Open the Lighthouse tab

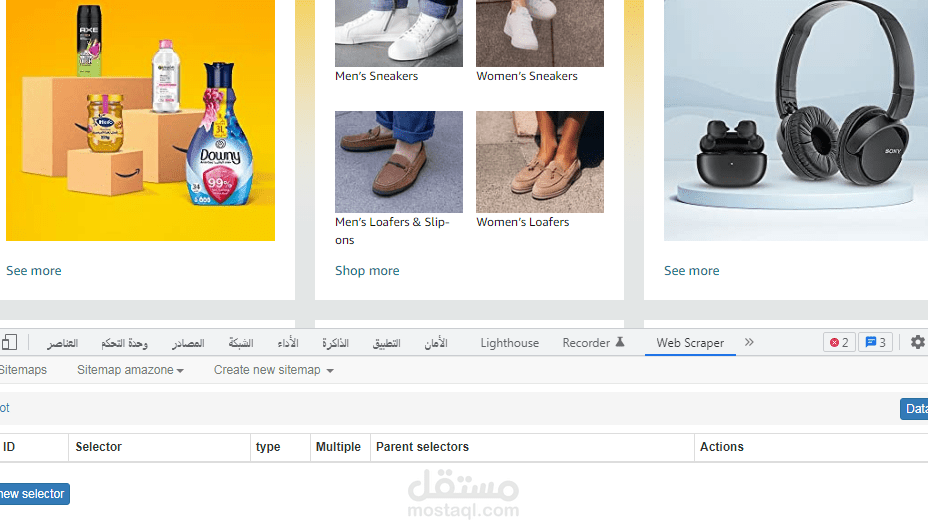pos(510,343)
